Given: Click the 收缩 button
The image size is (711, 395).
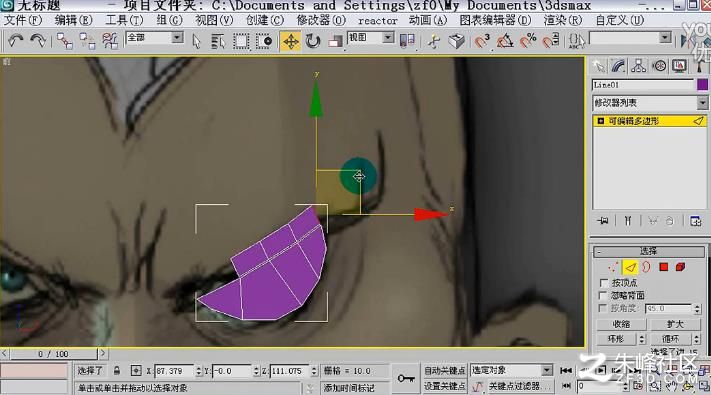Looking at the screenshot, I should (621, 324).
